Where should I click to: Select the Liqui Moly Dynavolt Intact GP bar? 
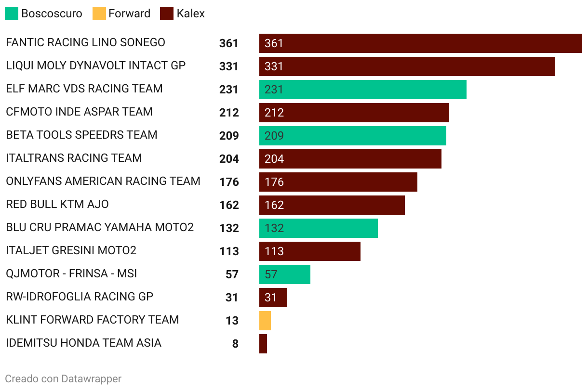click(x=407, y=66)
